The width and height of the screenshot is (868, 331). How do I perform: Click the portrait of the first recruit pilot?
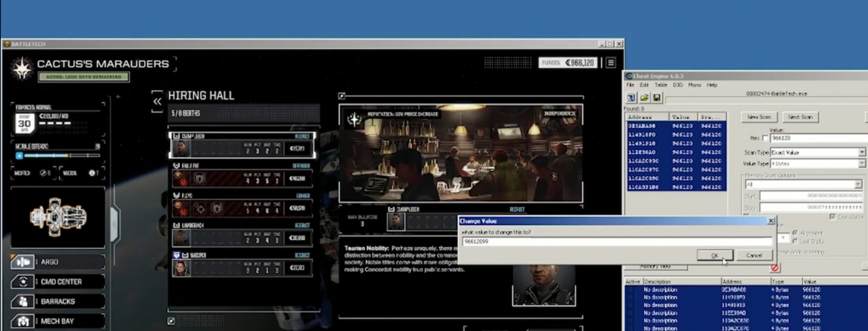click(x=181, y=148)
